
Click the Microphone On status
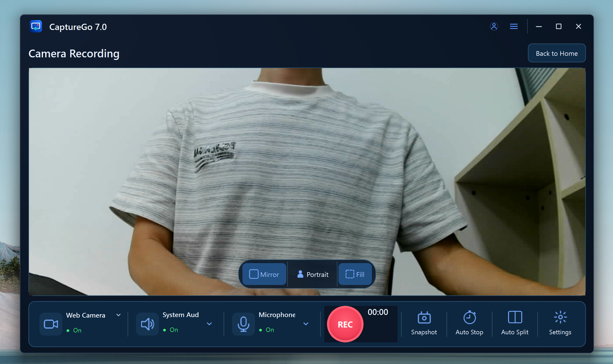267,330
